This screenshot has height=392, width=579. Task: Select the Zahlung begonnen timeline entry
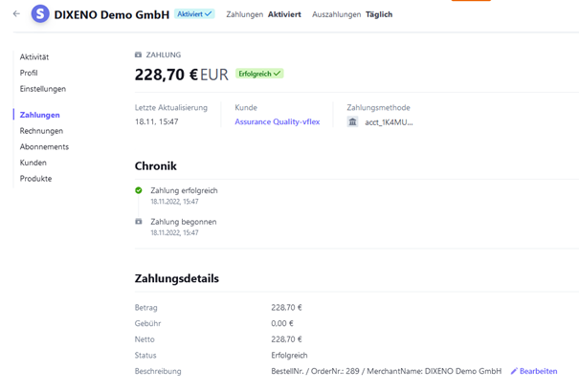[184, 222]
